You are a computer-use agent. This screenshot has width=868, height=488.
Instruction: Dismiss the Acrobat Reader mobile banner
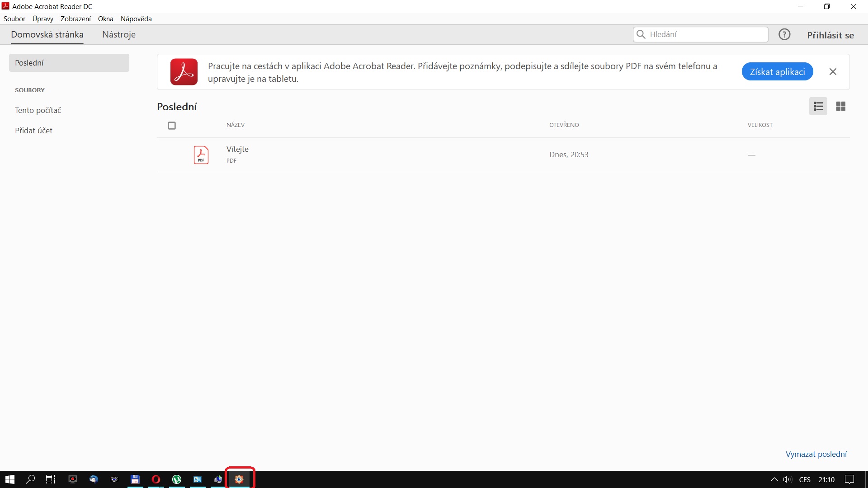click(833, 72)
